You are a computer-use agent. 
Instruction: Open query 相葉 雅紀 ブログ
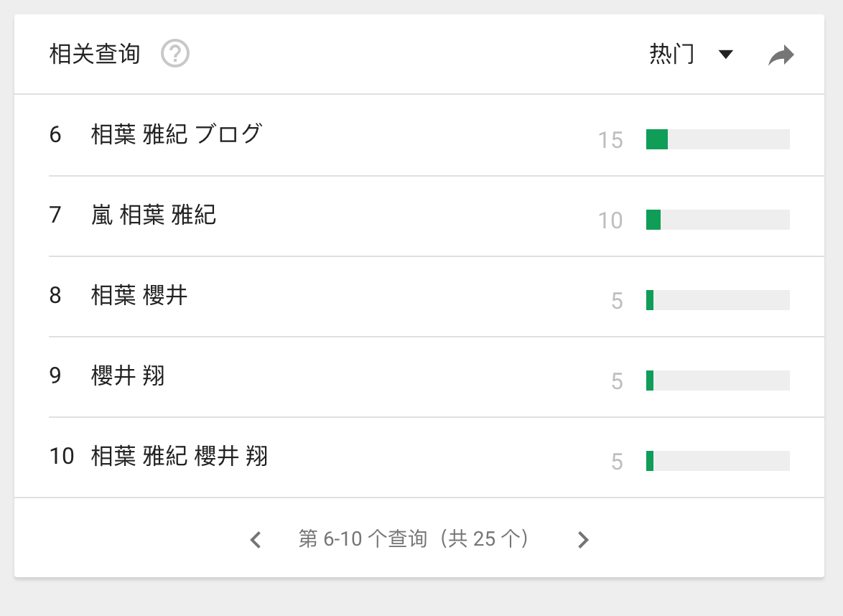(177, 134)
